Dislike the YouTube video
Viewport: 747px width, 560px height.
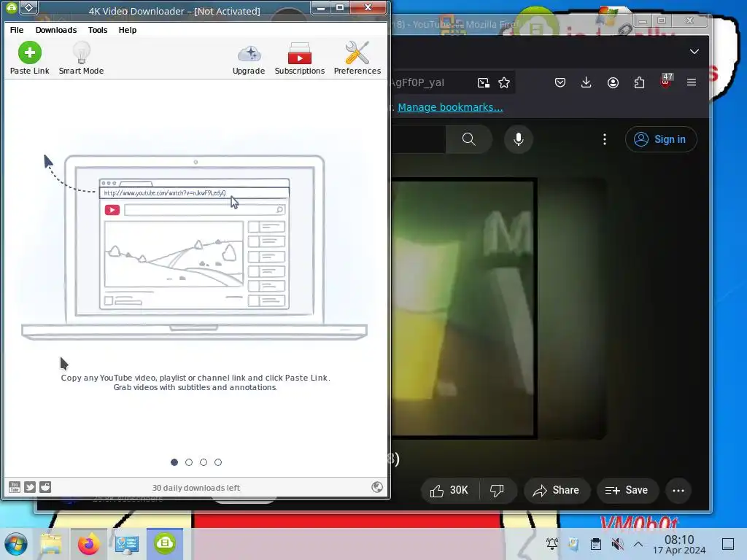pyautogui.click(x=497, y=491)
